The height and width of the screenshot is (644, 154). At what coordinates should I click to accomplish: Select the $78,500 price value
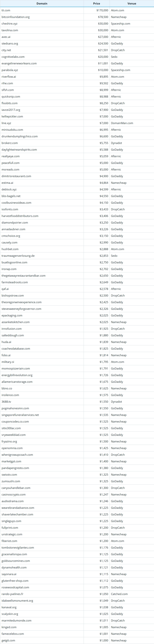[103, 17]
